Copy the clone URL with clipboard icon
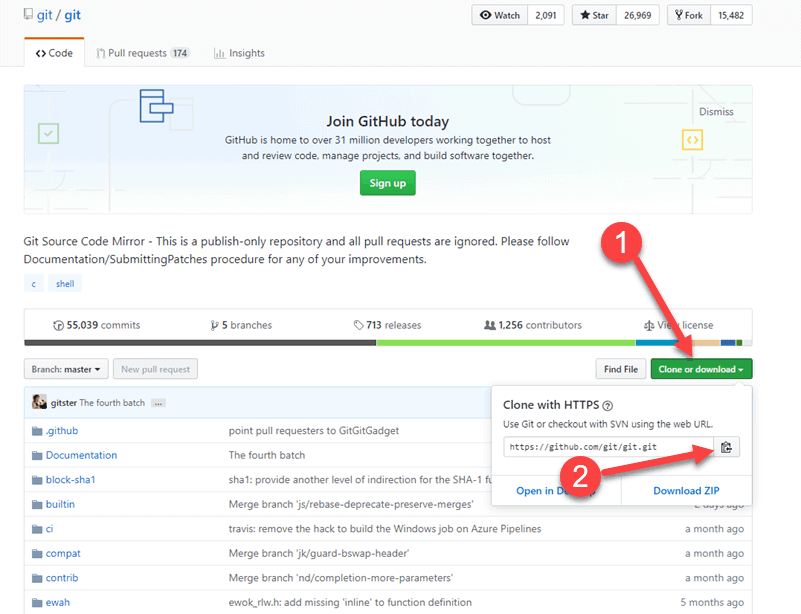The height and width of the screenshot is (614, 801). pos(726,447)
